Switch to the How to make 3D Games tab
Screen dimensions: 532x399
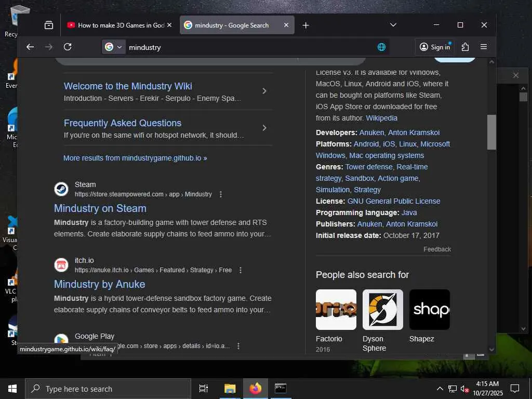[x=119, y=25]
